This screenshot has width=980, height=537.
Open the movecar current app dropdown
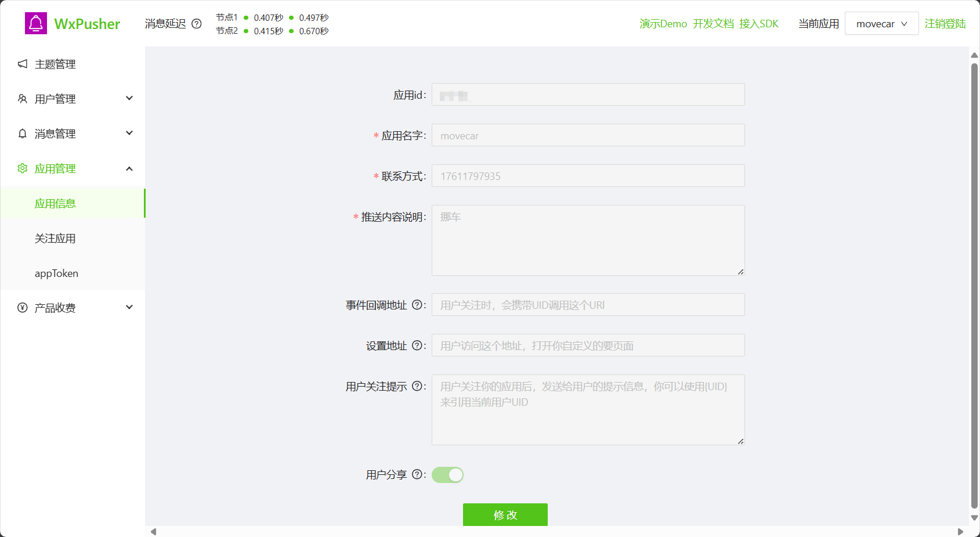click(x=881, y=24)
